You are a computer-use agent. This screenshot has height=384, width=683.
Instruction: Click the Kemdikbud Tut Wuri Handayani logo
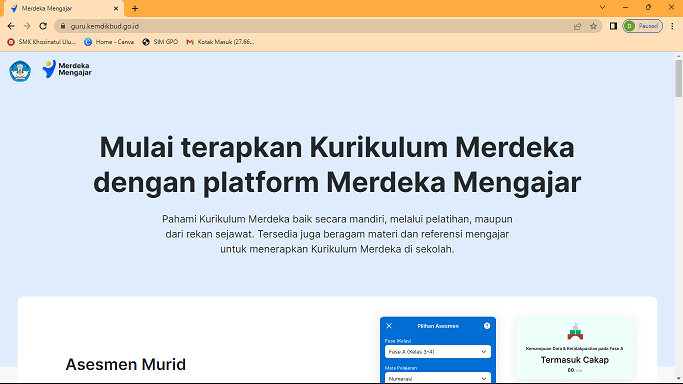[x=20, y=71]
